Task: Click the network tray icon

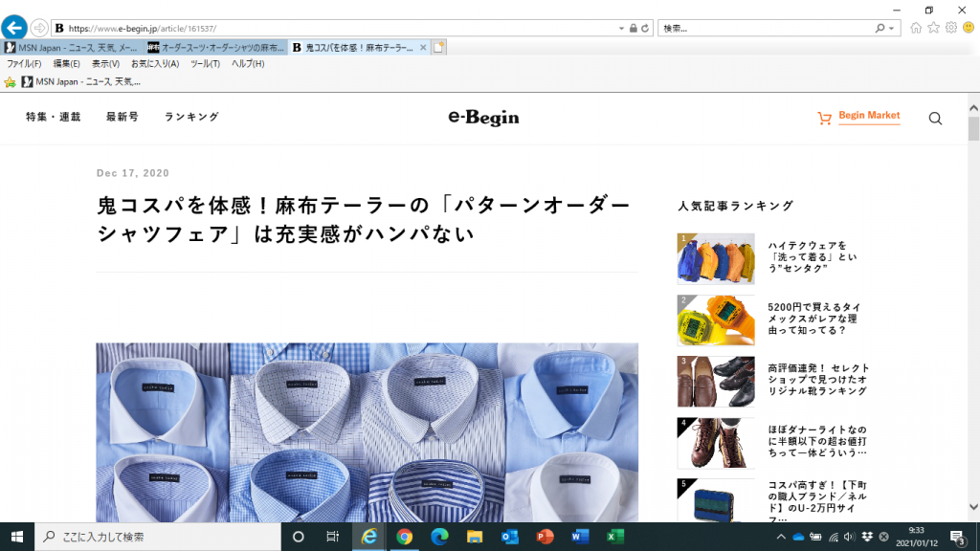Action: pyautogui.click(x=834, y=537)
